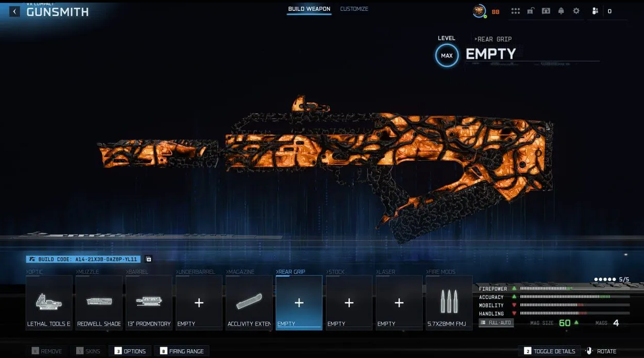
Task: Click the Mobility red down arrow
Action: (x=514, y=305)
